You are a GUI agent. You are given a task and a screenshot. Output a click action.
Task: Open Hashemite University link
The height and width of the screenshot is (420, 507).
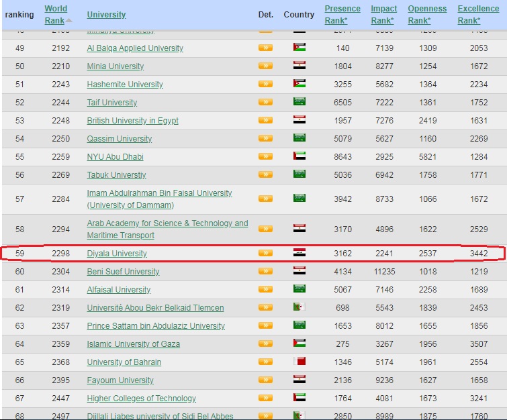(x=125, y=85)
